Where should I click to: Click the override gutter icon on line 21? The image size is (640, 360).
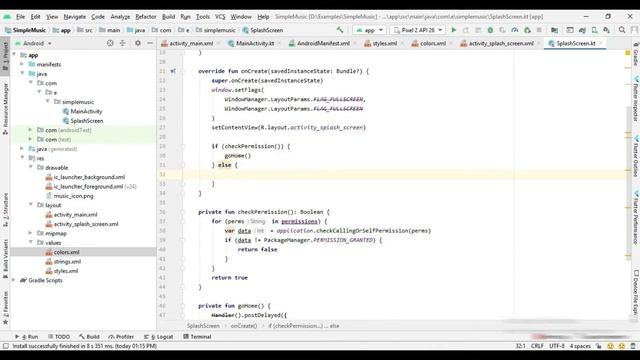click(x=173, y=71)
